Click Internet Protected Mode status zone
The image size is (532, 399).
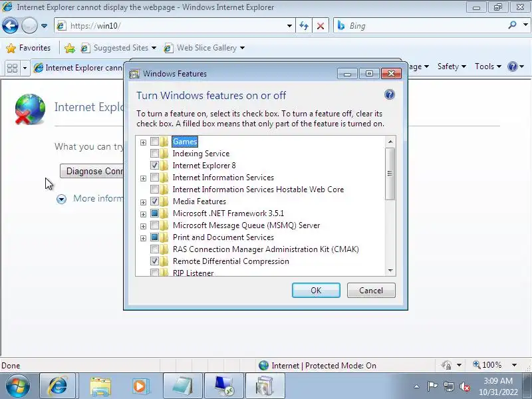tap(317, 365)
